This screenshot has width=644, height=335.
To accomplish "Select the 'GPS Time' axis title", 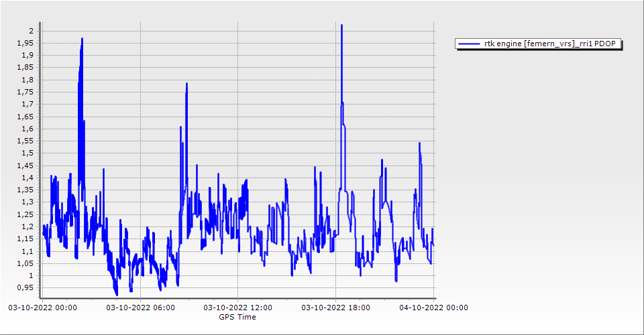I will [x=237, y=317].
